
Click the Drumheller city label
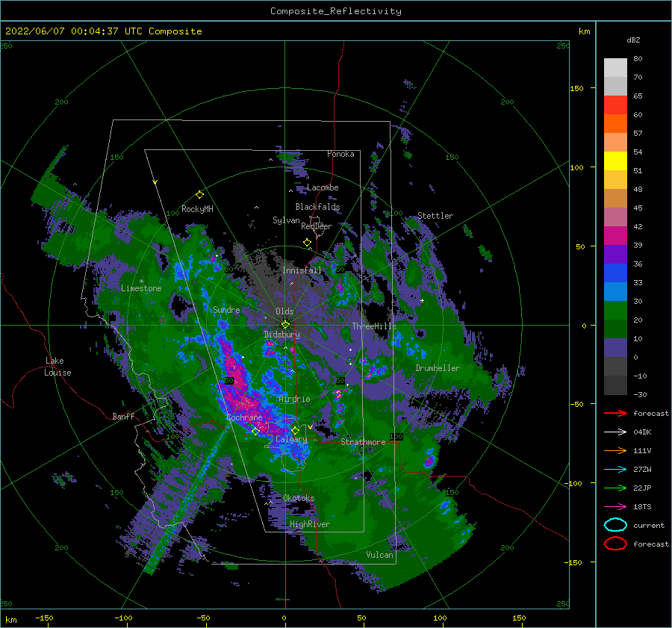438,368
